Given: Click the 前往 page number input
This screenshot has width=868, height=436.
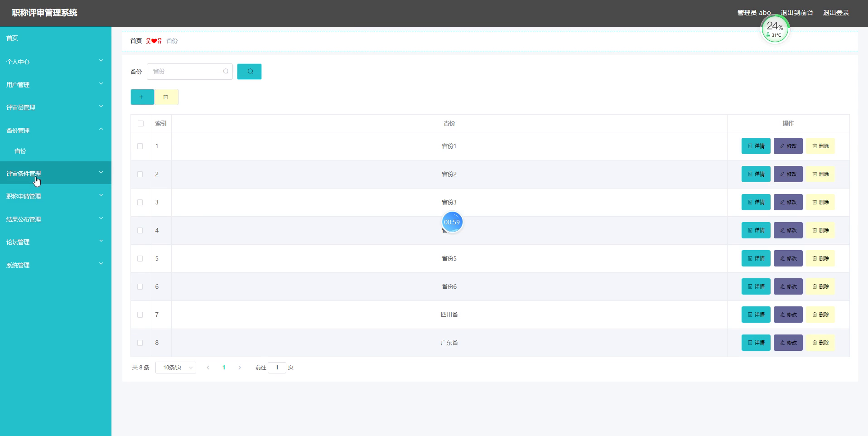Looking at the screenshot, I should click(x=277, y=368).
